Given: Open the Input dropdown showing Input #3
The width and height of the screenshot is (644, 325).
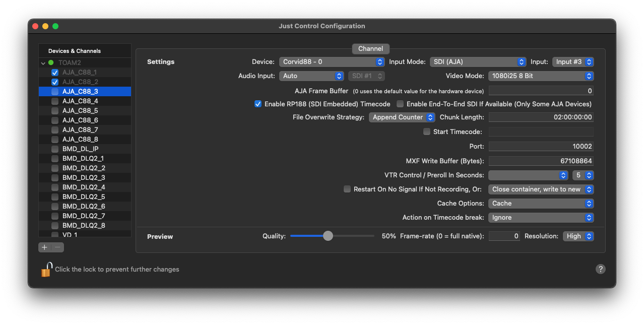Looking at the screenshot, I should click(573, 61).
